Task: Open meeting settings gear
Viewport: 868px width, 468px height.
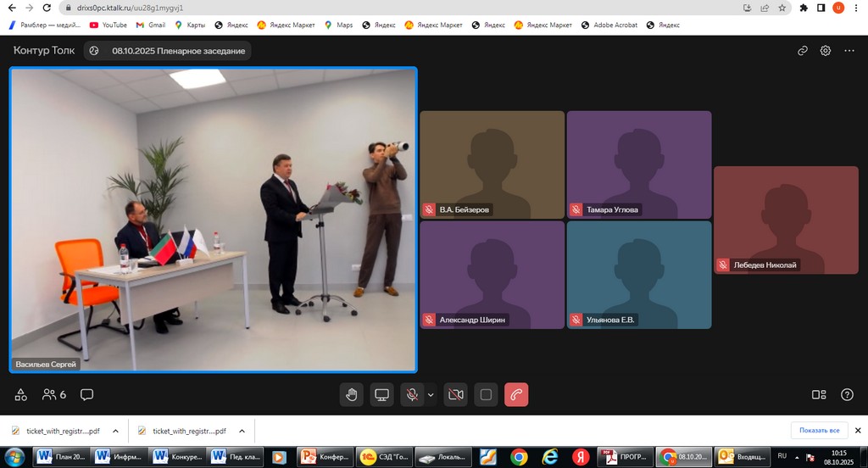Action: (x=826, y=51)
